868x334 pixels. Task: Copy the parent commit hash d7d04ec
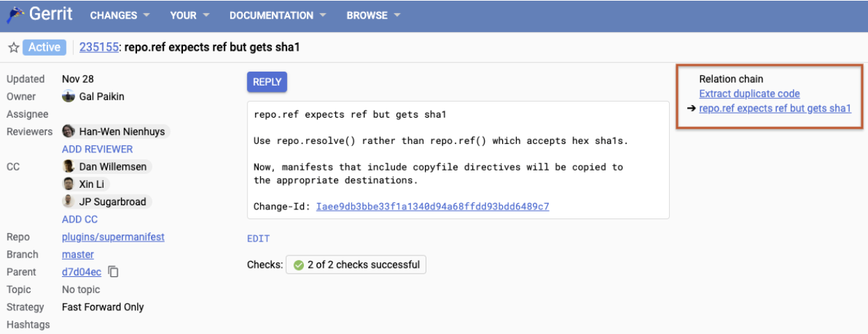coord(113,272)
